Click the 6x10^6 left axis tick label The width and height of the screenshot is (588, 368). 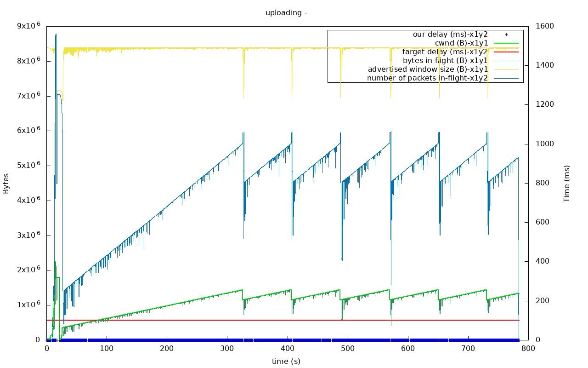pos(28,131)
